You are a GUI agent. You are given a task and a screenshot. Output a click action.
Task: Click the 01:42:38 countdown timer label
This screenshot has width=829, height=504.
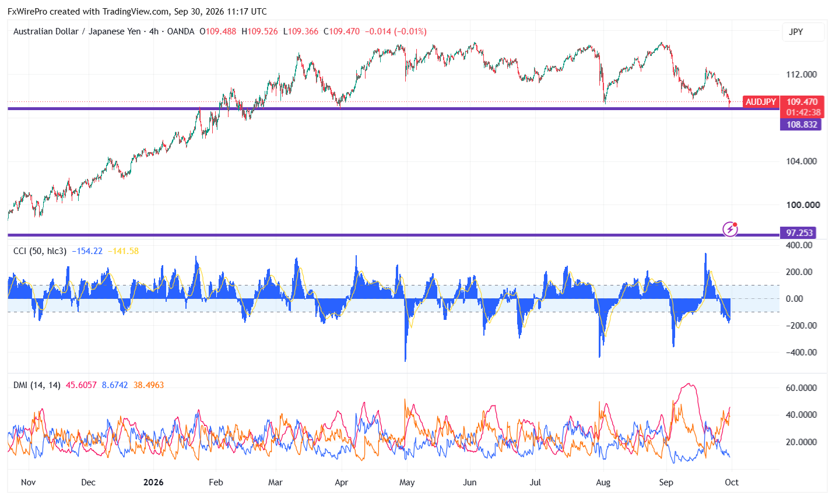(803, 112)
